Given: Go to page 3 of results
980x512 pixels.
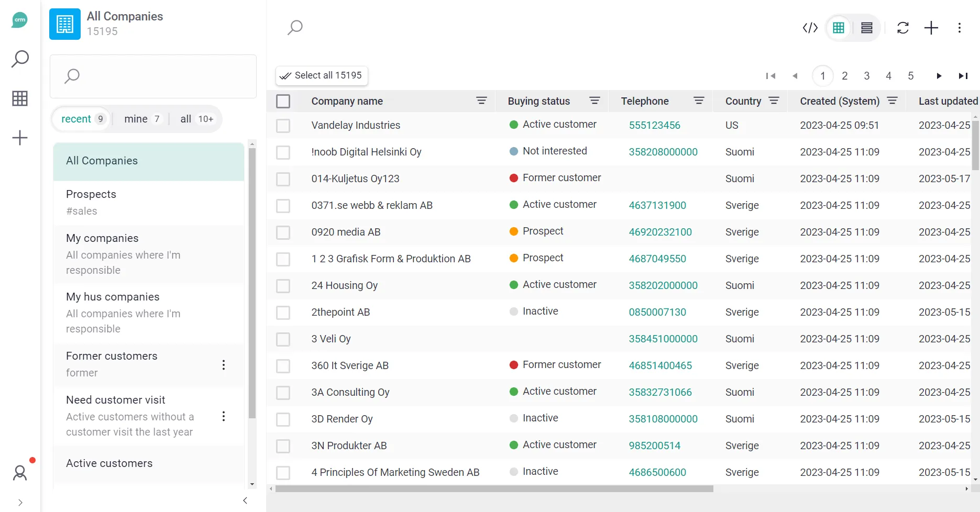Looking at the screenshot, I should pos(866,76).
